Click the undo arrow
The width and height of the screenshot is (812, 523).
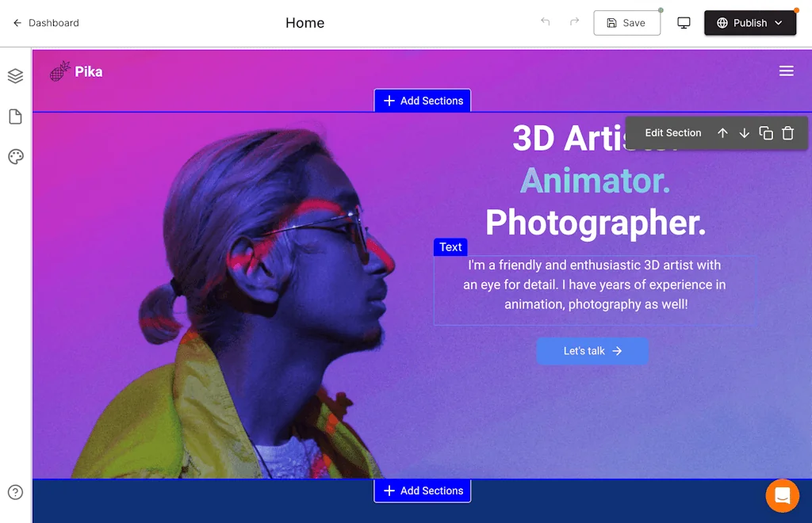click(x=545, y=22)
